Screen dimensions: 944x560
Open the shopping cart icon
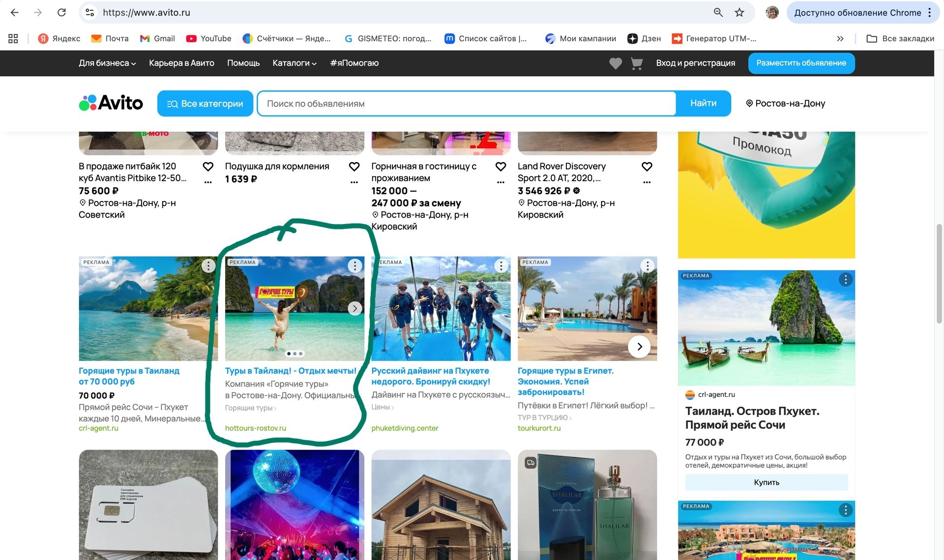[x=637, y=63]
